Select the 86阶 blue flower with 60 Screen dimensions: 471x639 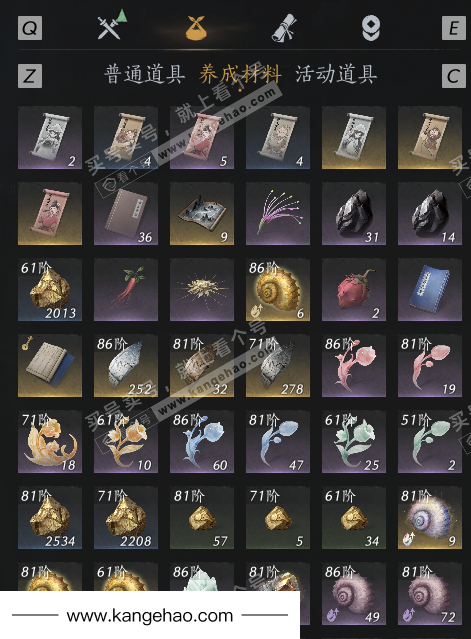202,442
